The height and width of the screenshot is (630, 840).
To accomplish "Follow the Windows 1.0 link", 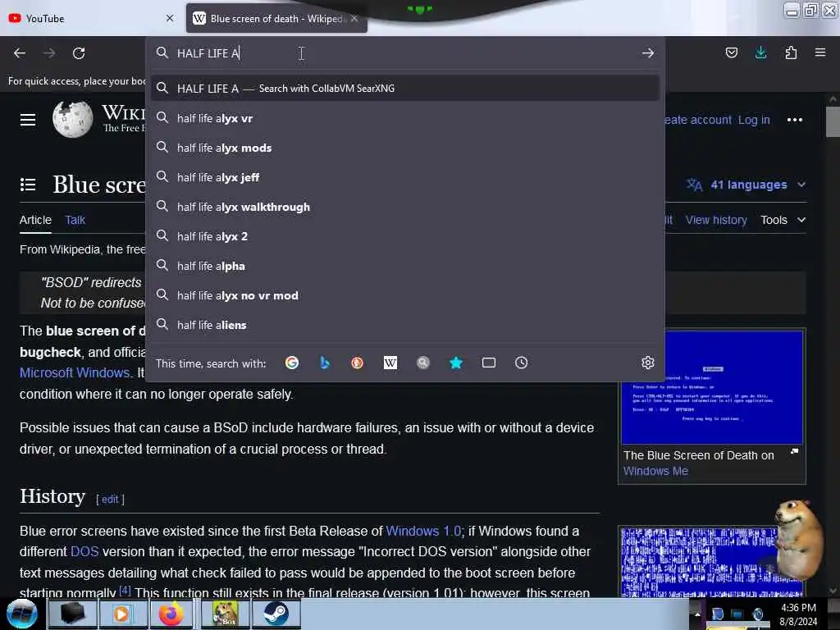I will [x=423, y=531].
